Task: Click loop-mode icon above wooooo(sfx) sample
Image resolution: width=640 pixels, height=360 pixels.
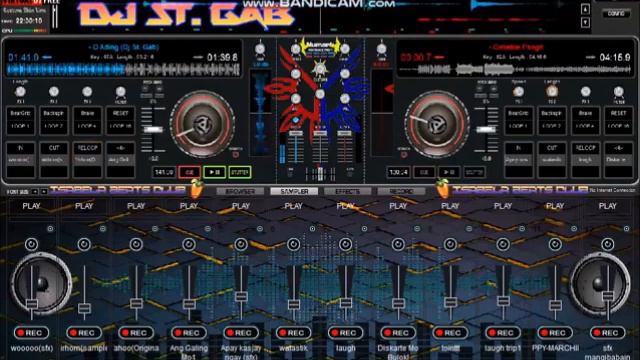Action: pos(31,244)
